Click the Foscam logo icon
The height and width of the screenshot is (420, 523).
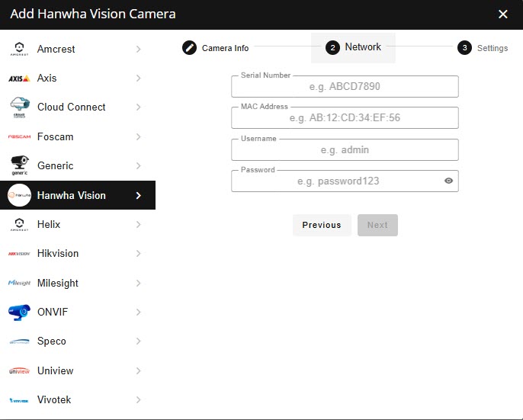(x=19, y=137)
